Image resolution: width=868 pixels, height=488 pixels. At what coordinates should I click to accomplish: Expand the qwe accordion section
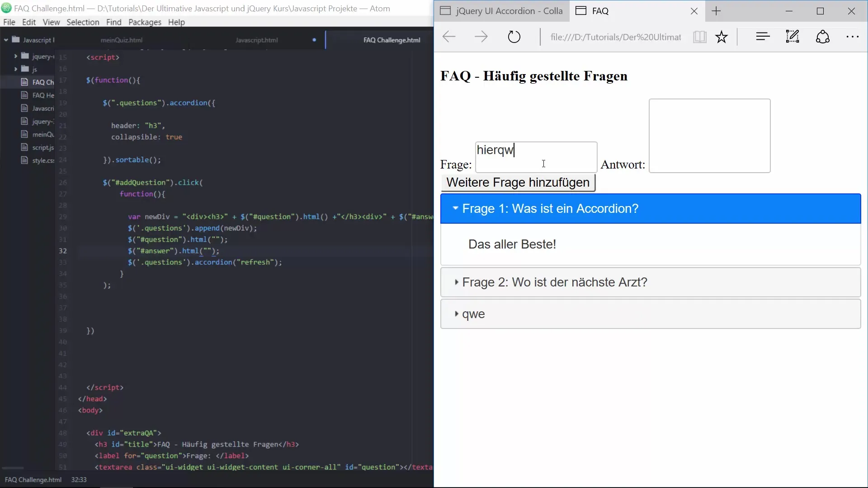pos(651,314)
